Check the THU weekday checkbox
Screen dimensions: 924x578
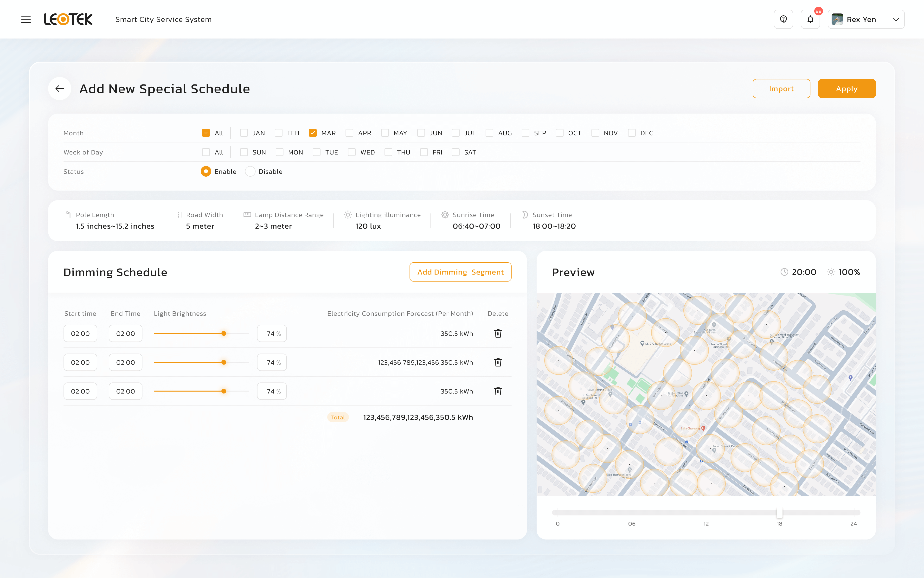pos(388,152)
